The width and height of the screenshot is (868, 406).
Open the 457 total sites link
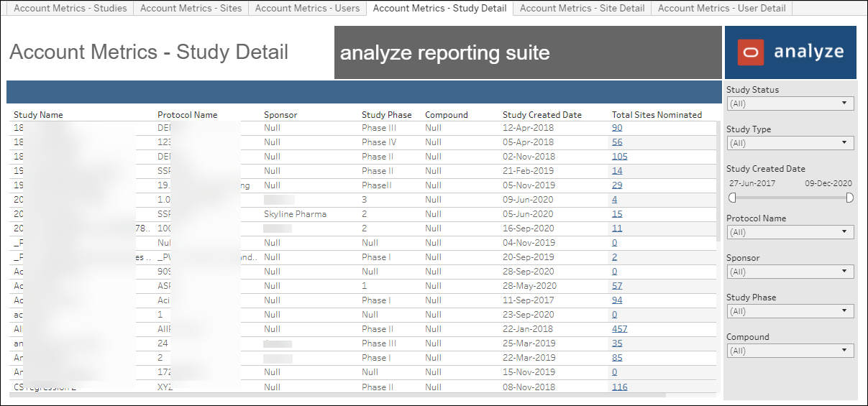(619, 329)
